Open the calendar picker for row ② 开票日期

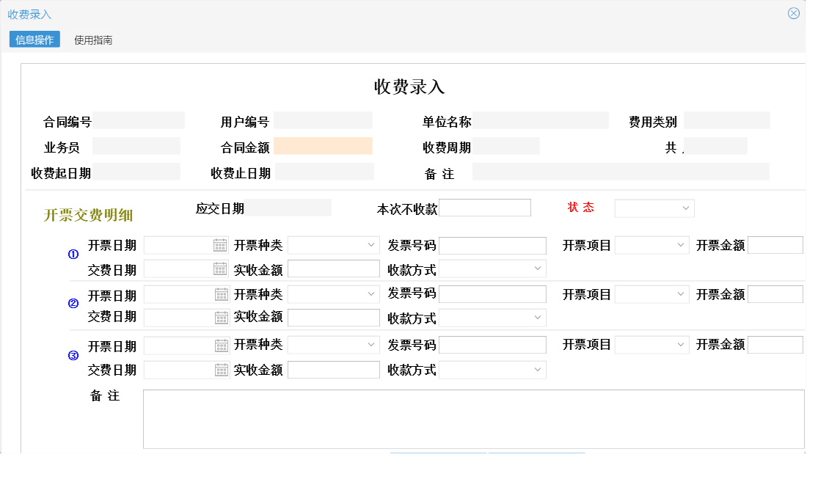(x=222, y=293)
